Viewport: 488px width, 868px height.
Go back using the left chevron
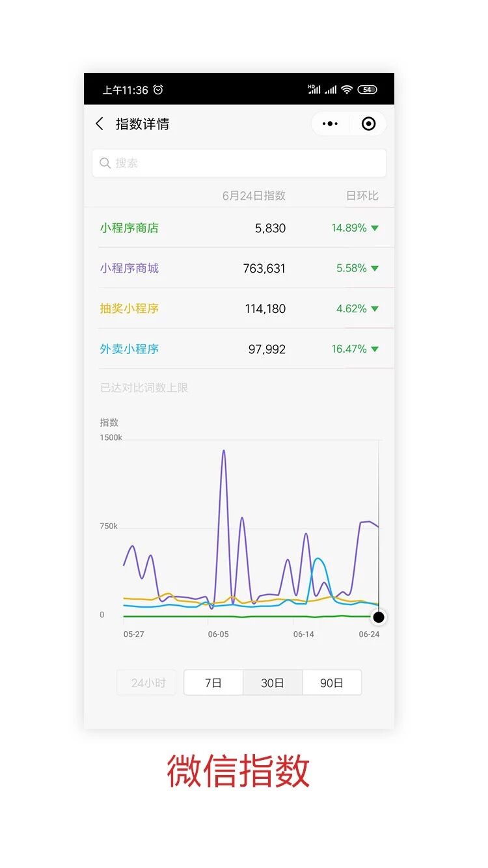[x=100, y=124]
